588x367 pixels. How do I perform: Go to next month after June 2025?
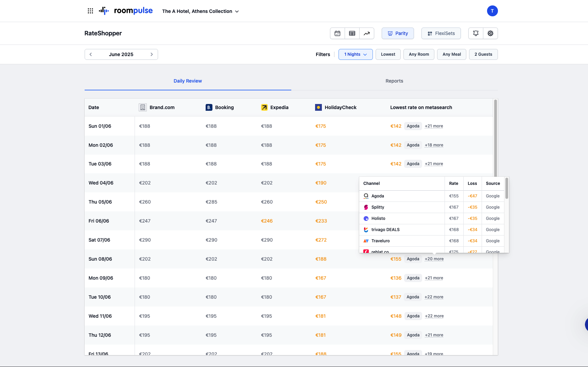click(x=152, y=54)
